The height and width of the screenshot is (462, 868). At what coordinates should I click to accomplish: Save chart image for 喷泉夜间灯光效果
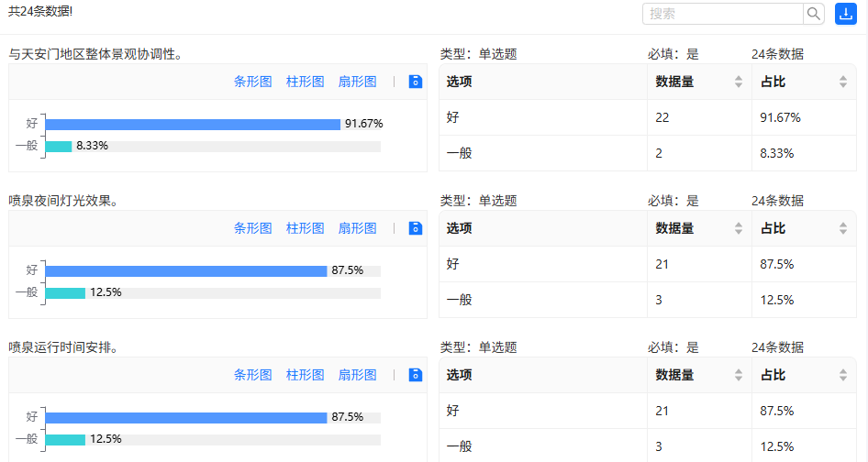[415, 228]
